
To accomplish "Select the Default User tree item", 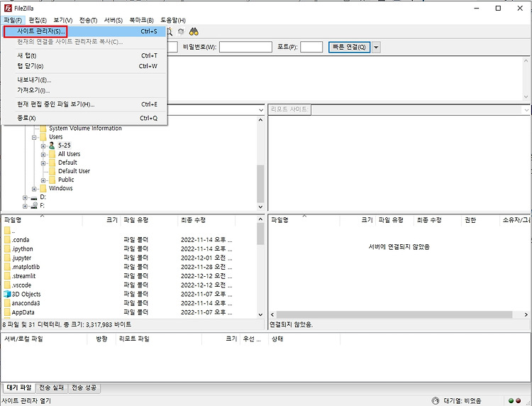I will [x=74, y=171].
